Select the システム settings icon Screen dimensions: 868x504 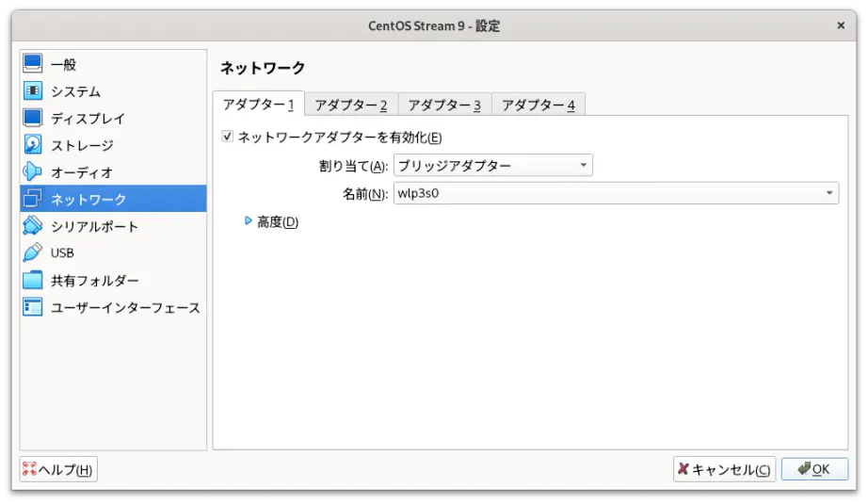(x=32, y=90)
